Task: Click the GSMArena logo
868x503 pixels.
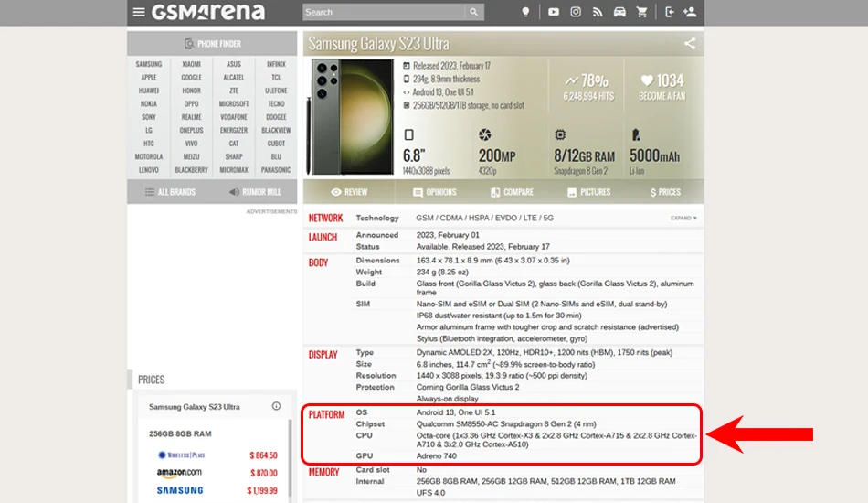Action: click(x=208, y=12)
